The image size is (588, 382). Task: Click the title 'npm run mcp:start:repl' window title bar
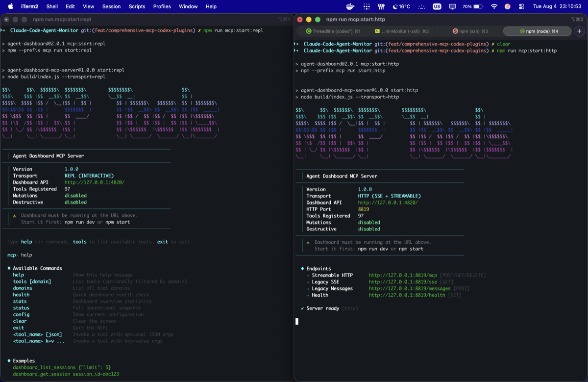coord(62,20)
